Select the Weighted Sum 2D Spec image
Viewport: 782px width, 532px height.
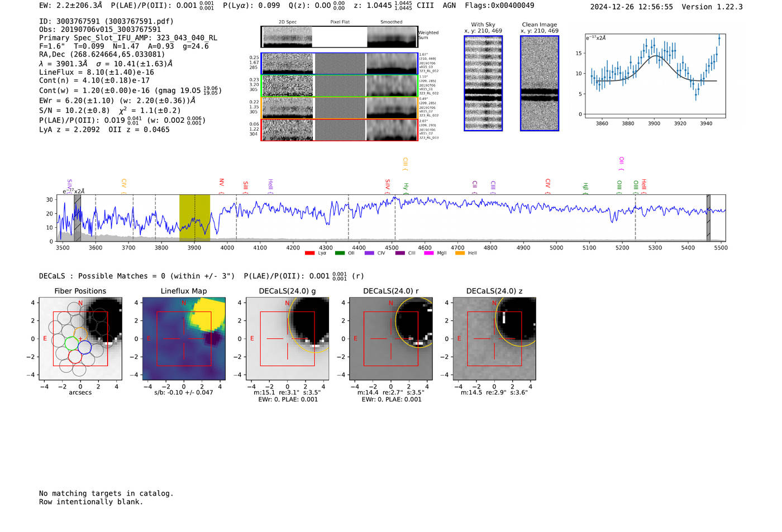point(287,37)
